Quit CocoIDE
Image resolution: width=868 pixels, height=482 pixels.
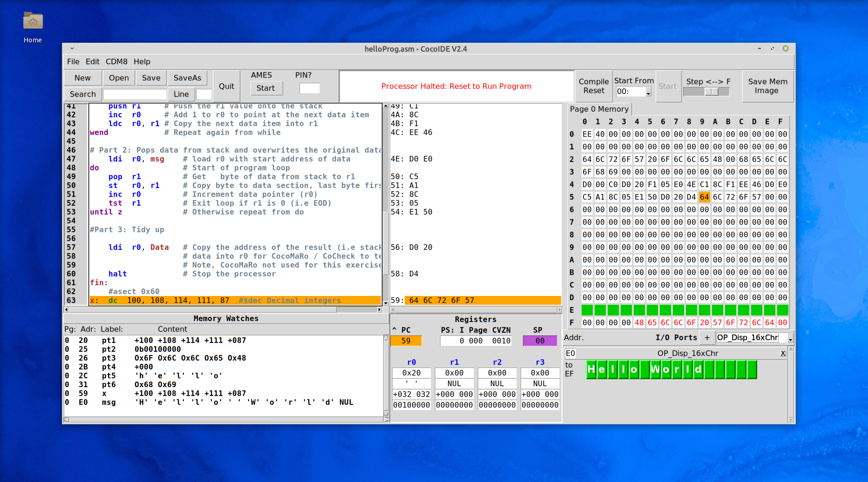pos(226,86)
